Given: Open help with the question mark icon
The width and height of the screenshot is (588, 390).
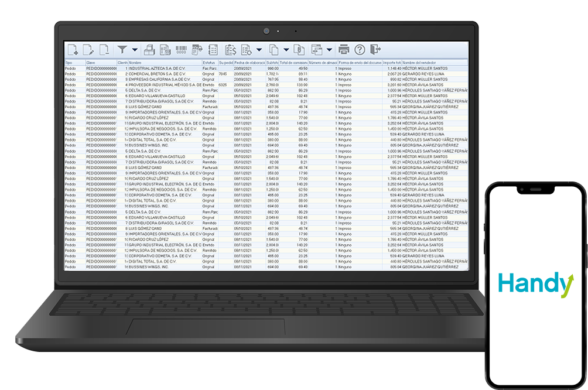Looking at the screenshot, I should click(360, 50).
